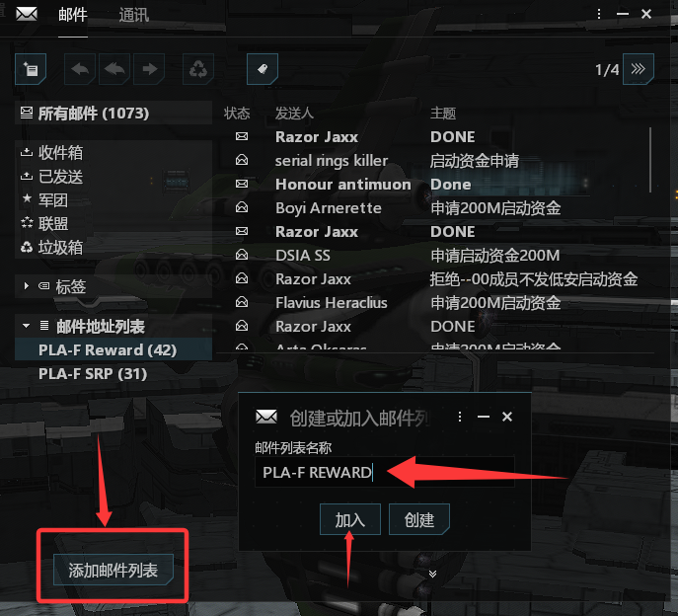
Task: Click the forward mail arrow icon
Action: tap(149, 69)
